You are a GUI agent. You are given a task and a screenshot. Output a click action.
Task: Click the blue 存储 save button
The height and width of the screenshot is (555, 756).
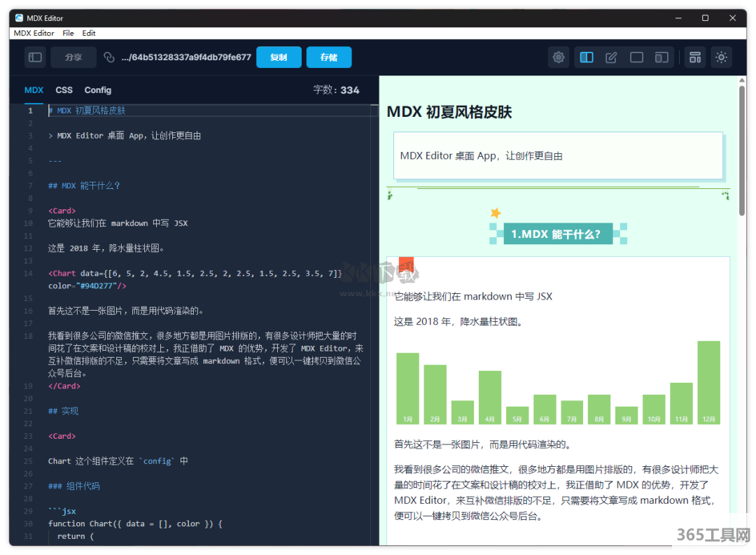(x=329, y=57)
